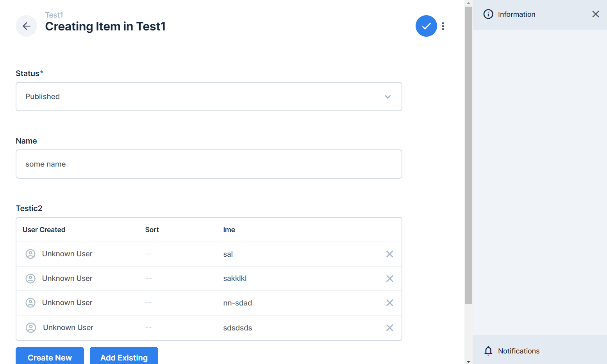The image size is (607, 364).
Task: Select the User Created column header
Action: click(x=44, y=229)
